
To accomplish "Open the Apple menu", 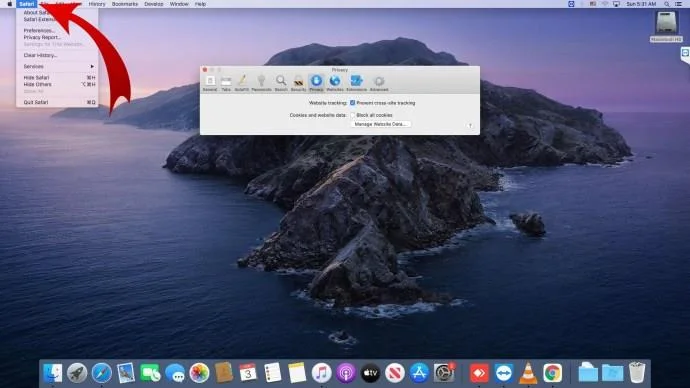I will 9,4.
